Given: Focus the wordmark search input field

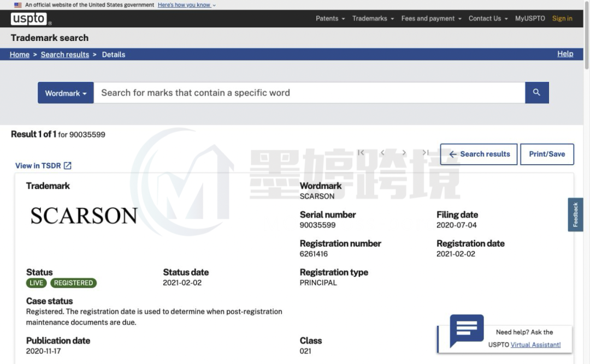Looking at the screenshot, I should (x=309, y=93).
